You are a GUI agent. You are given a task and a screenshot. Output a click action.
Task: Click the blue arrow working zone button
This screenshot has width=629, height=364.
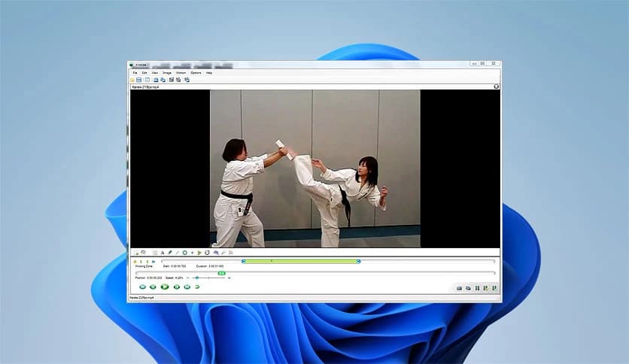pyautogui.click(x=153, y=262)
